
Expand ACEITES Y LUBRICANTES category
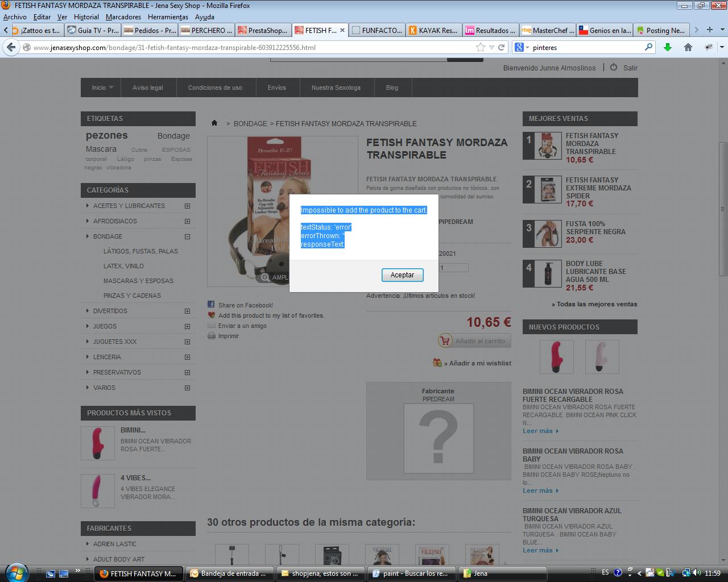coord(187,206)
